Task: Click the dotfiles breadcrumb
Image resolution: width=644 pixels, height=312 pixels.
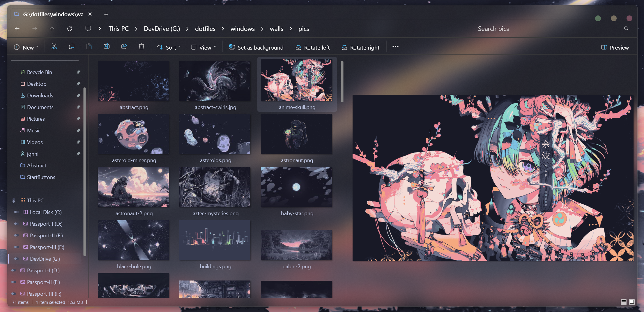Action: coord(205,29)
